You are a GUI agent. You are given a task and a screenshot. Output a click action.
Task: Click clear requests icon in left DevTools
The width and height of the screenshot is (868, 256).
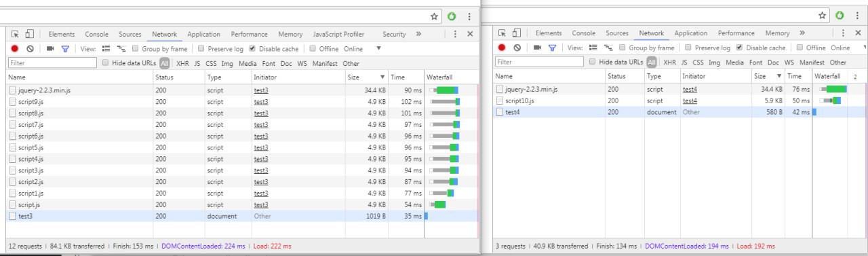point(30,48)
